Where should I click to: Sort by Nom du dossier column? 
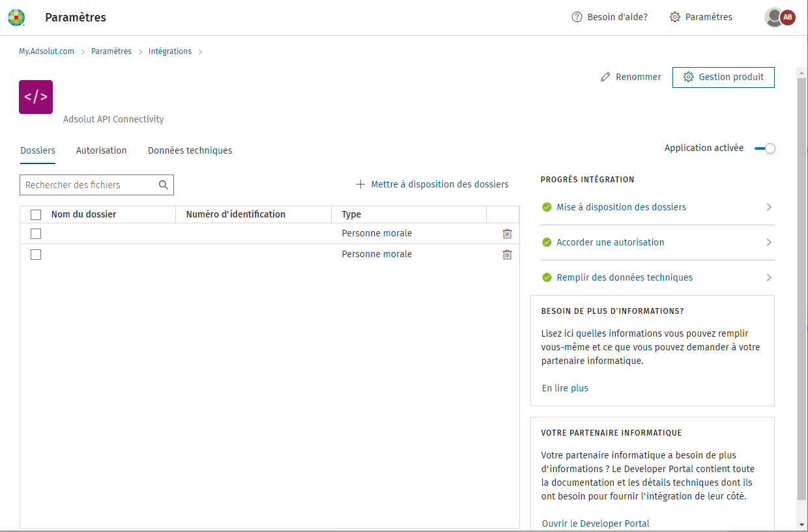coord(84,214)
